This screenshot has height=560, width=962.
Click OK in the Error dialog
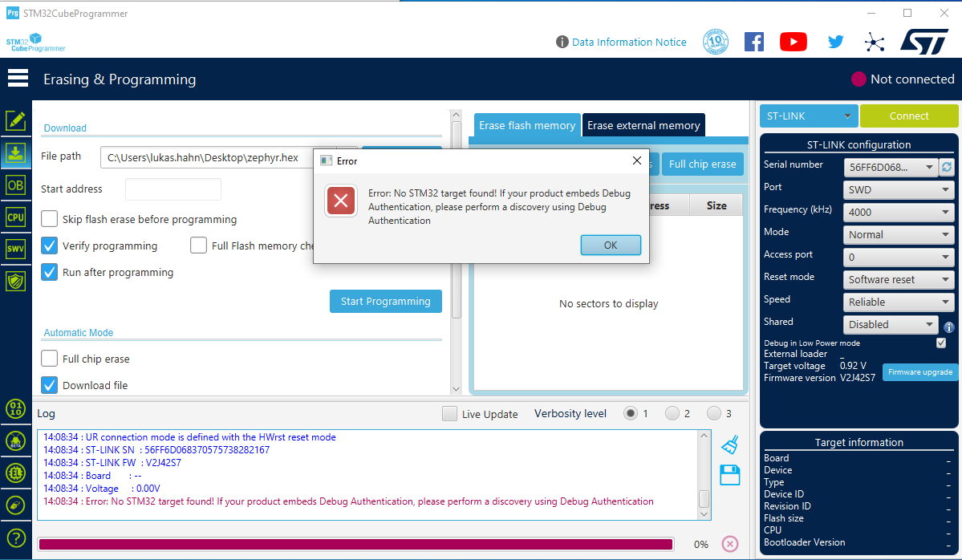(x=610, y=246)
